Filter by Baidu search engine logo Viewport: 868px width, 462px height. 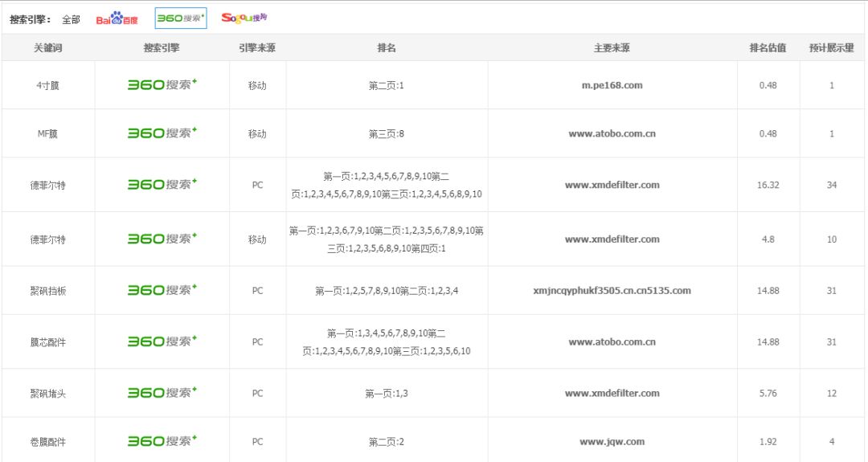(x=117, y=18)
